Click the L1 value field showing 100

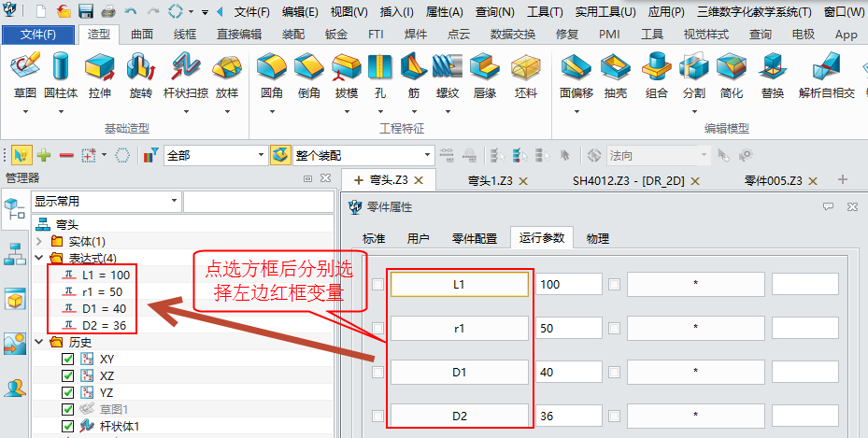(x=569, y=284)
